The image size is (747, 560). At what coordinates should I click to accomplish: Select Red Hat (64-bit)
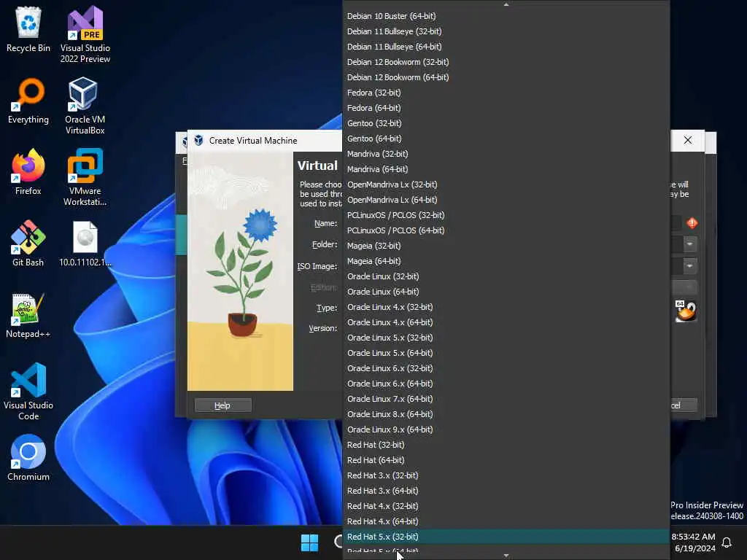[x=506, y=460]
